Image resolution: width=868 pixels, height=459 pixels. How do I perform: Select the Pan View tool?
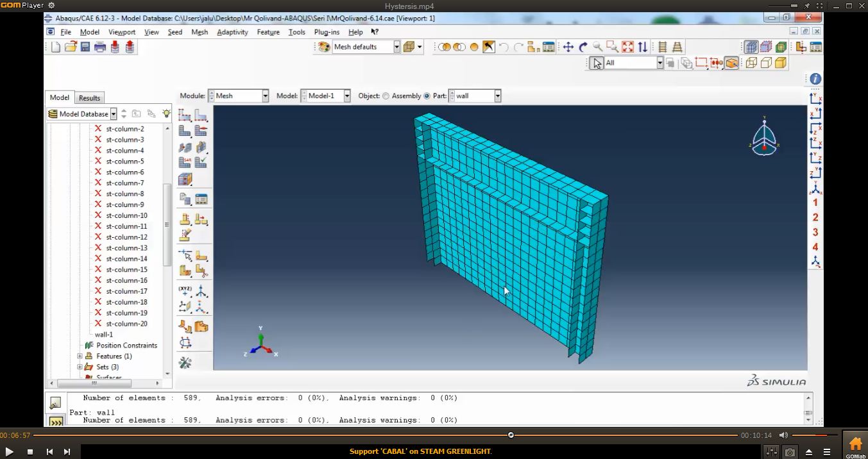coord(568,47)
